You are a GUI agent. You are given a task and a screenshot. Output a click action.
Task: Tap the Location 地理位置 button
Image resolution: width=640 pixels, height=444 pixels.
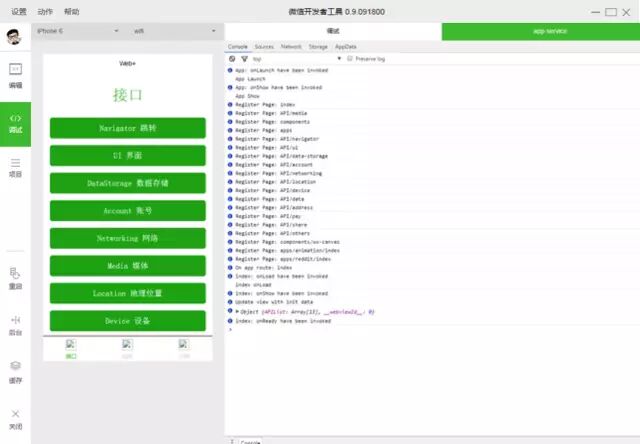point(128,293)
